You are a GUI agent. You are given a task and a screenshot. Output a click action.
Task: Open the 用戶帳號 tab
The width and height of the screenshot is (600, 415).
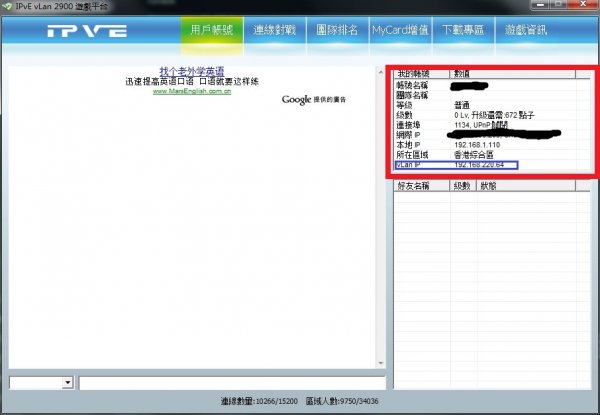point(212,30)
